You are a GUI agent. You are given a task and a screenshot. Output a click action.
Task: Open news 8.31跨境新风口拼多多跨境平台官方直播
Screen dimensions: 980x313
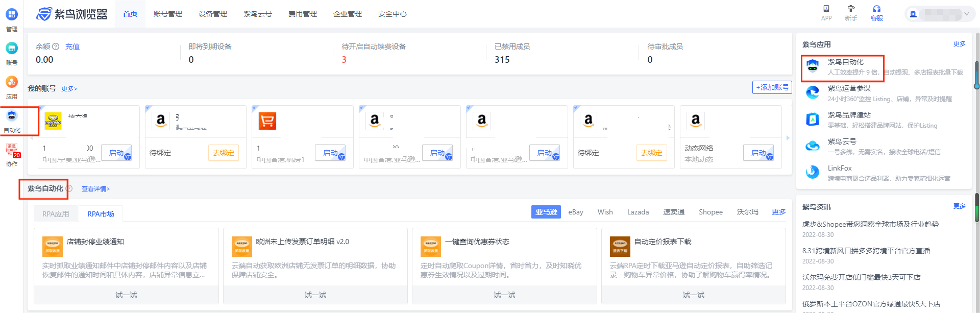point(866,251)
